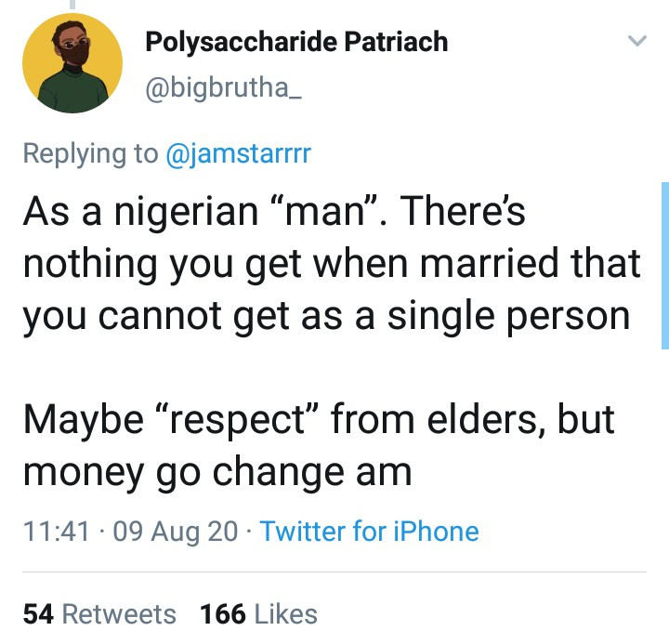669x644 pixels.
Task: View the 166 Likes list
Action: [258, 614]
